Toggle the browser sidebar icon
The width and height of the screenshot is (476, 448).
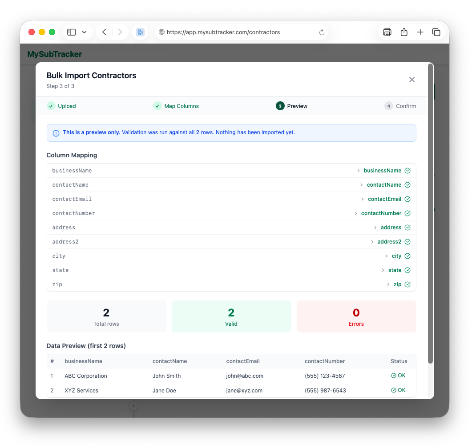coord(71,32)
